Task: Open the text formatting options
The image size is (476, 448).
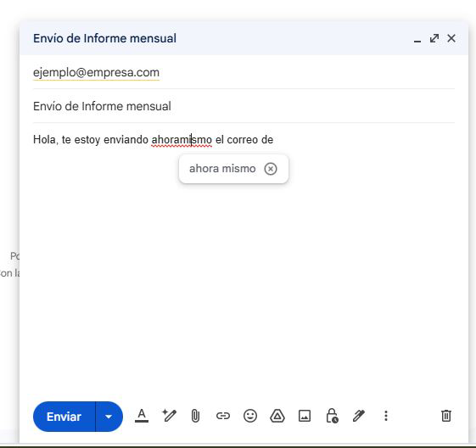Action: coord(142,416)
